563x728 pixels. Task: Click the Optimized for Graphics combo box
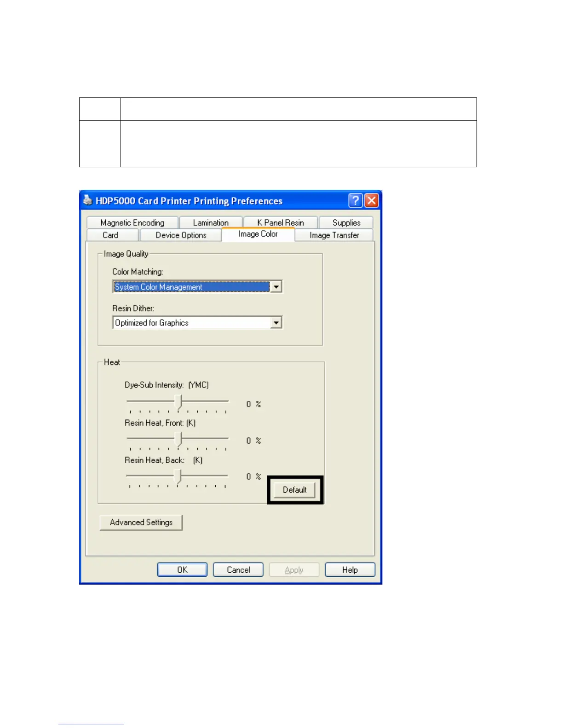tap(197, 323)
